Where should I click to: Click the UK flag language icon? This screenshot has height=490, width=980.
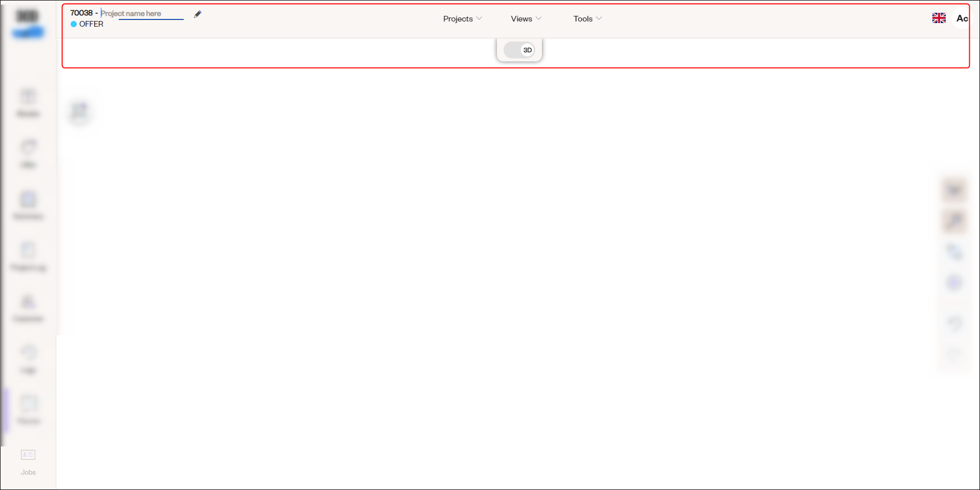(x=939, y=18)
